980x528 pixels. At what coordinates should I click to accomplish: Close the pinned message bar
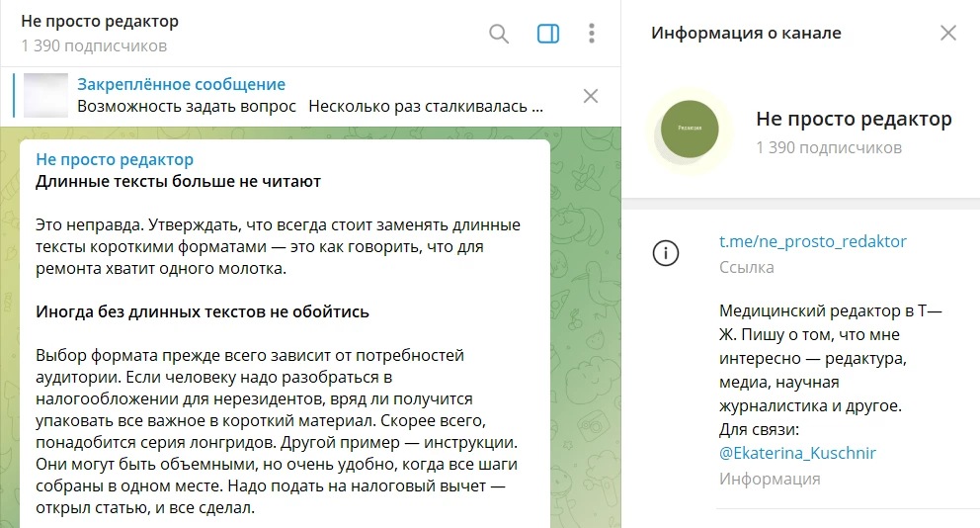click(591, 96)
